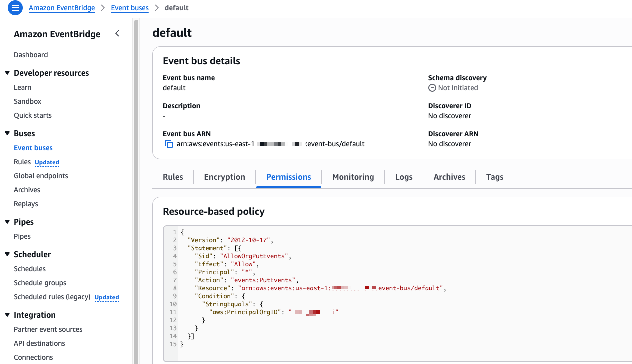Collapse the Scheduler section triangle

click(7, 254)
